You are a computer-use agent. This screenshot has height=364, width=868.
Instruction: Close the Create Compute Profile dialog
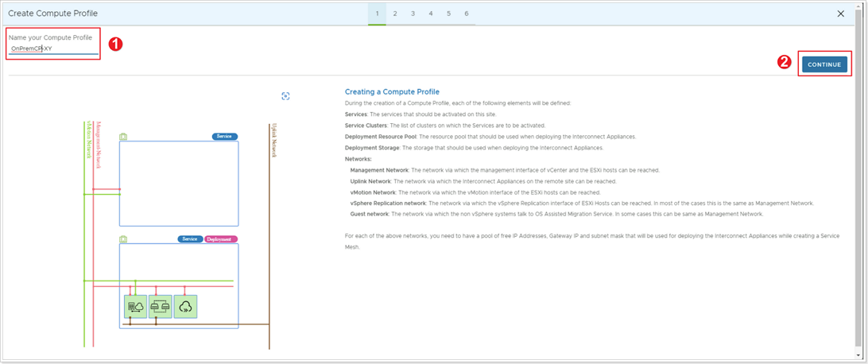pyautogui.click(x=841, y=14)
